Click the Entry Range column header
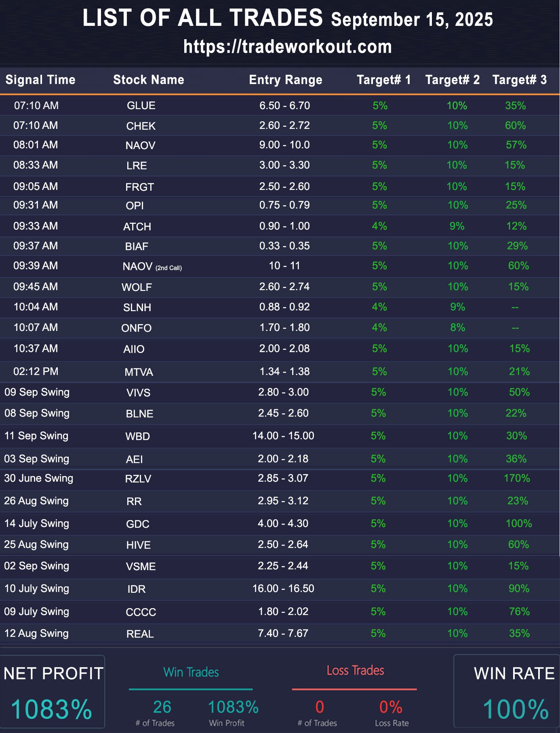This screenshot has width=560, height=733. click(x=286, y=80)
